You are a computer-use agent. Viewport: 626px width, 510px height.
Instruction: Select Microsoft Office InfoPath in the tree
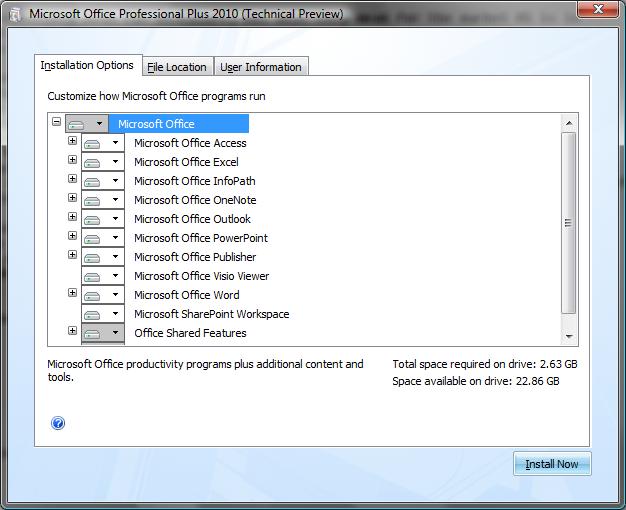tap(195, 181)
